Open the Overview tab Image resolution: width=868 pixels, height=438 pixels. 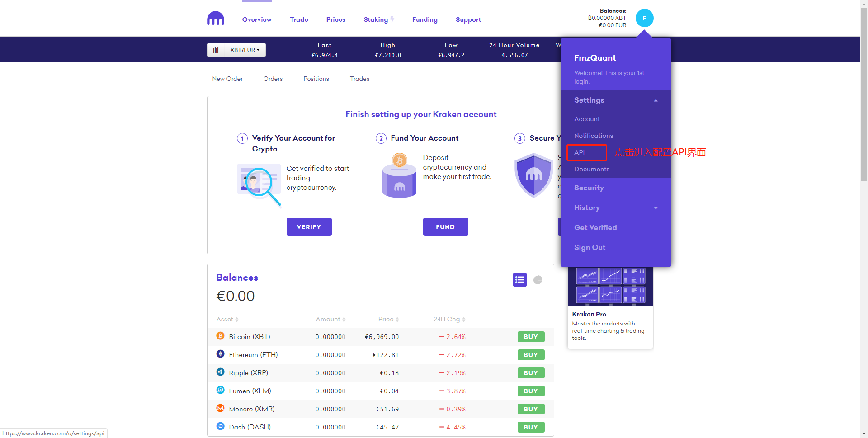point(257,19)
